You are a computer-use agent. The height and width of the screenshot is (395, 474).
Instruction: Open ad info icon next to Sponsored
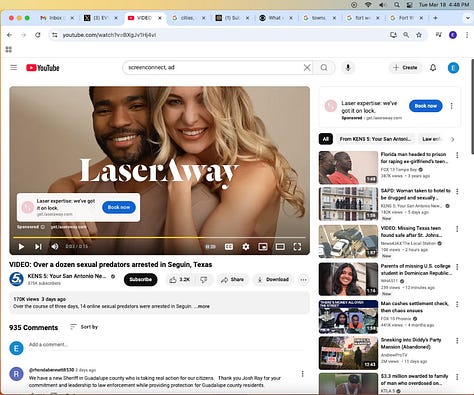coord(42,227)
